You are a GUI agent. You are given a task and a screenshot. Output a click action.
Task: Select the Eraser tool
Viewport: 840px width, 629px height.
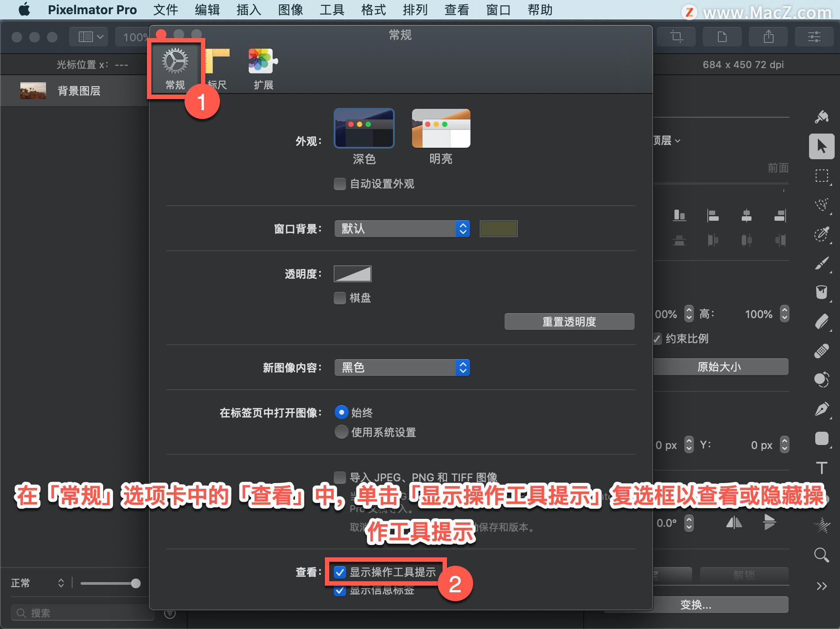tap(822, 322)
